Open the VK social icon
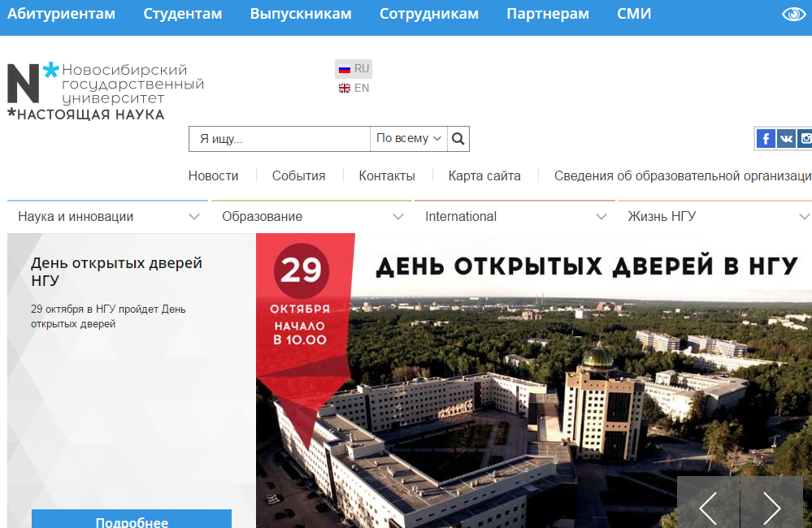The height and width of the screenshot is (528, 812). 786,139
